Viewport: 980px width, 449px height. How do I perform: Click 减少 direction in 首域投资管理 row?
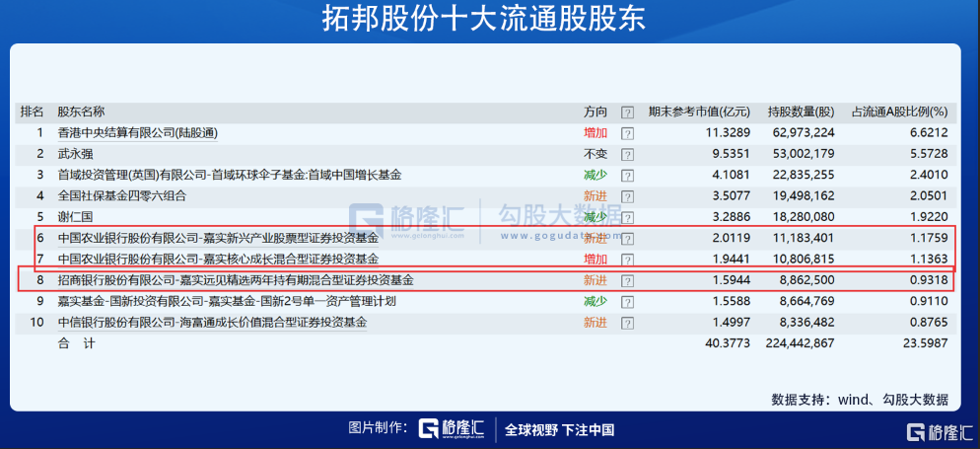pyautogui.click(x=595, y=175)
